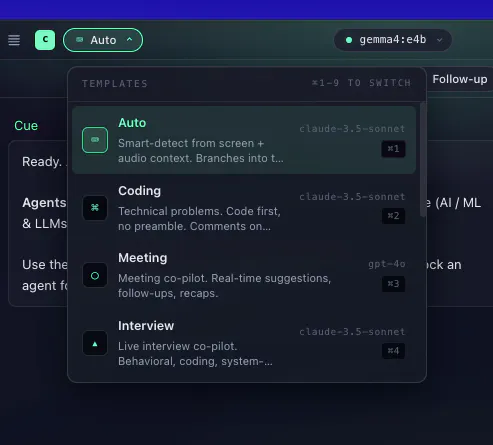
Task: Select the Meeting template entry
Action: pyautogui.click(x=244, y=275)
